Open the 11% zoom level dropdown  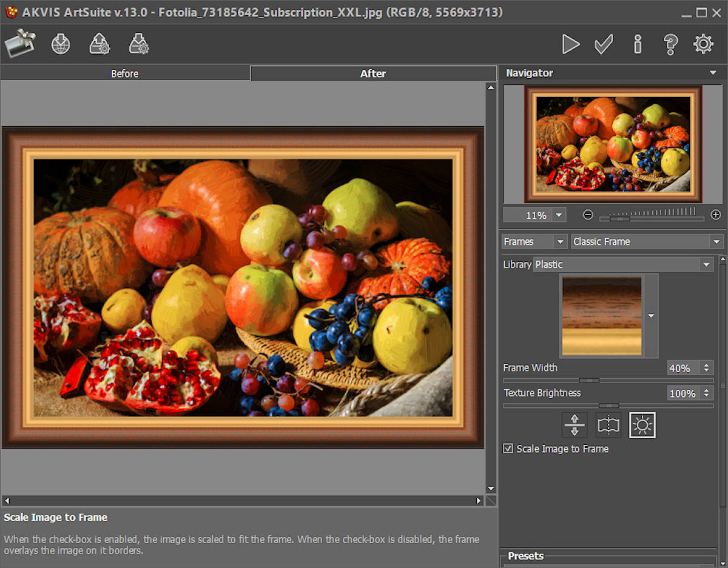click(x=558, y=215)
